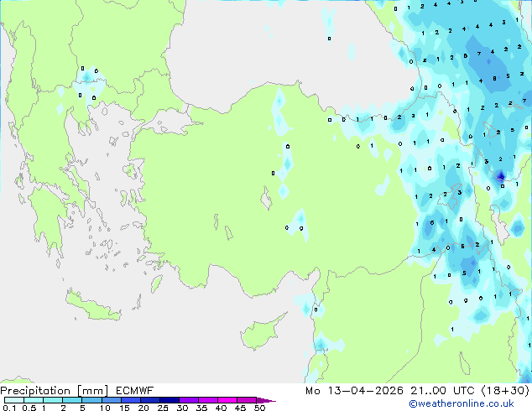
Task: Click the dark blue precipitation maximum spot
Action: pyautogui.click(x=501, y=176)
